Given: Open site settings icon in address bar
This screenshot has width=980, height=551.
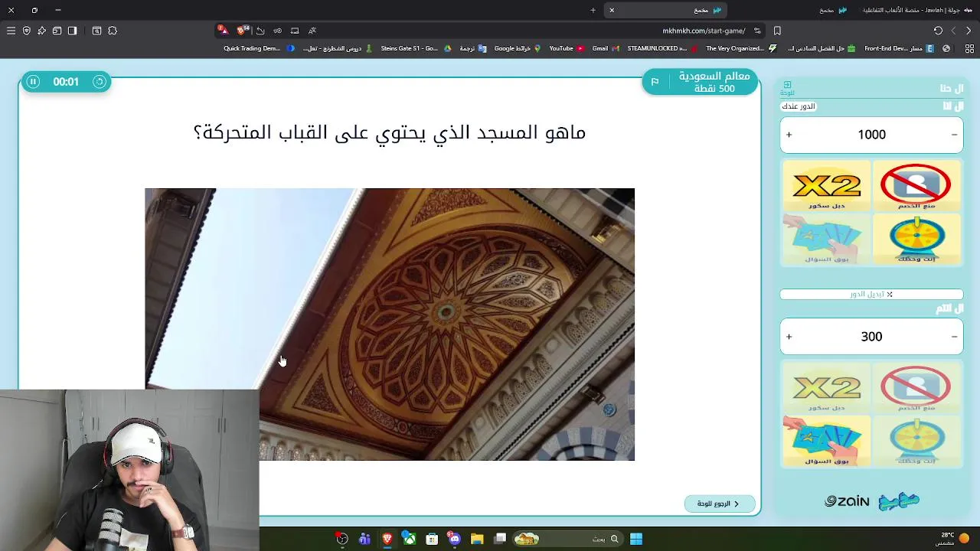Looking at the screenshot, I should (x=757, y=31).
